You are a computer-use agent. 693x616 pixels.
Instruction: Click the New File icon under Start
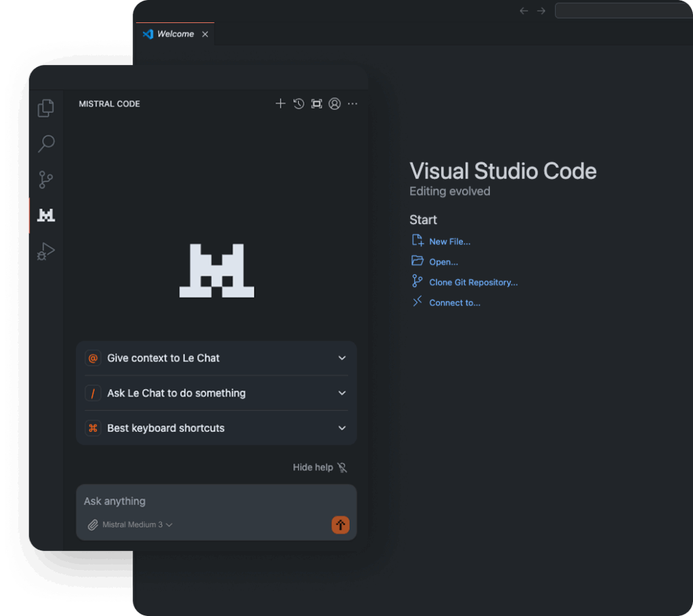(418, 240)
